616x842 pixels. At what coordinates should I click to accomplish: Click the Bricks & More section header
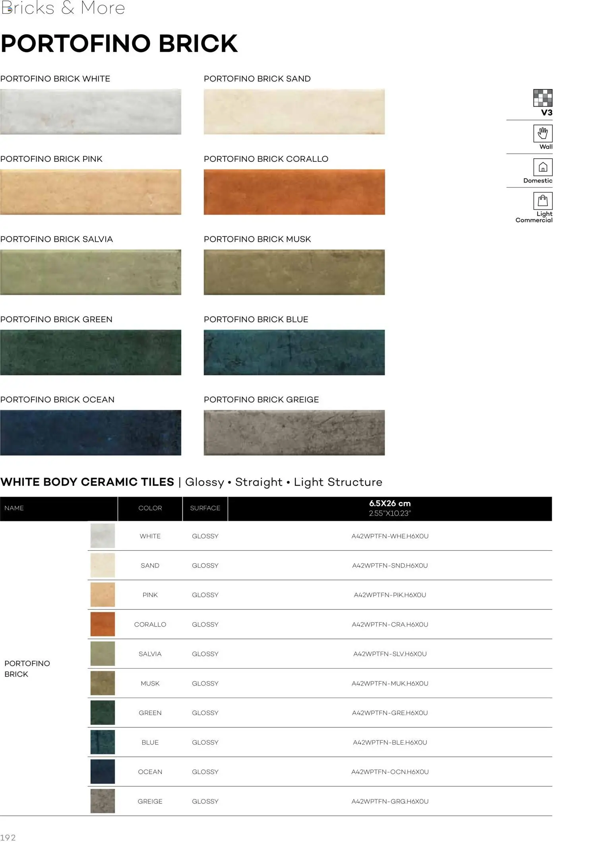[63, 8]
